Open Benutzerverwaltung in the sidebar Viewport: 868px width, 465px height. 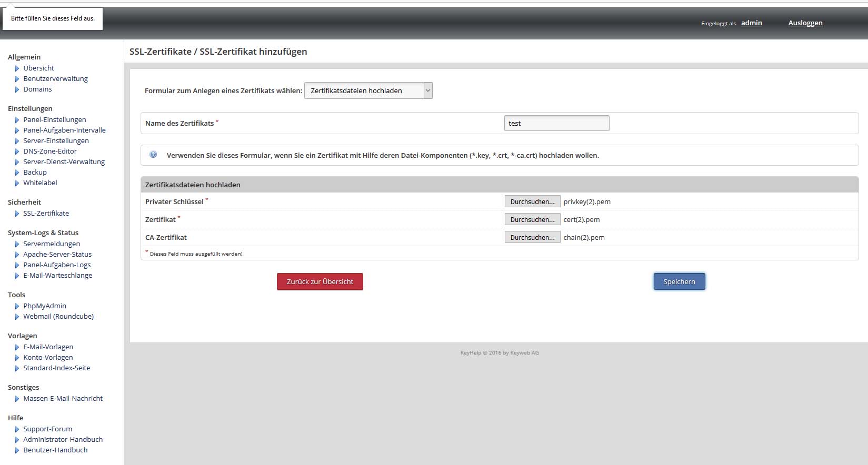coord(55,78)
